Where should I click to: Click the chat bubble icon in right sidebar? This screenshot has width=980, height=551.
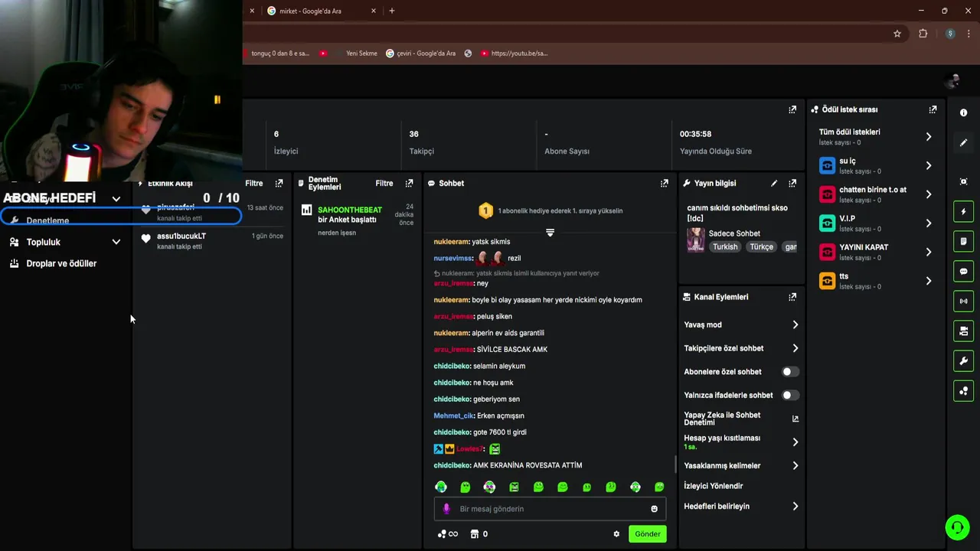[963, 272]
